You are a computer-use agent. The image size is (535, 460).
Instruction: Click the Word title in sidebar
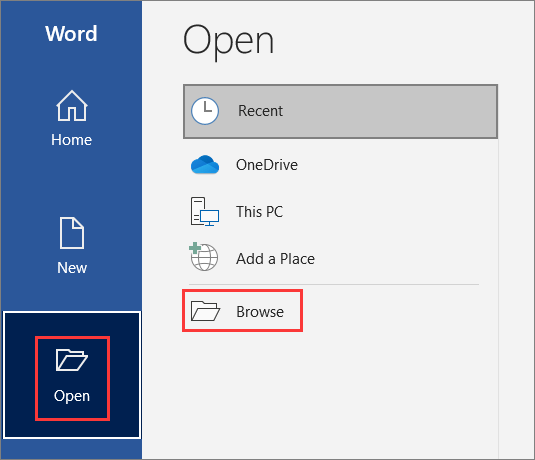pos(71,33)
